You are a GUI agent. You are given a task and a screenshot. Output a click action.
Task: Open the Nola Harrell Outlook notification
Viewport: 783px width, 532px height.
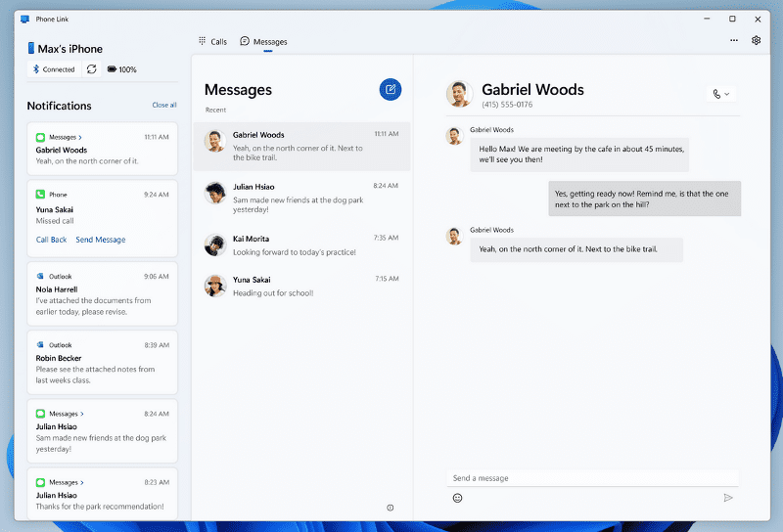[x=103, y=294]
